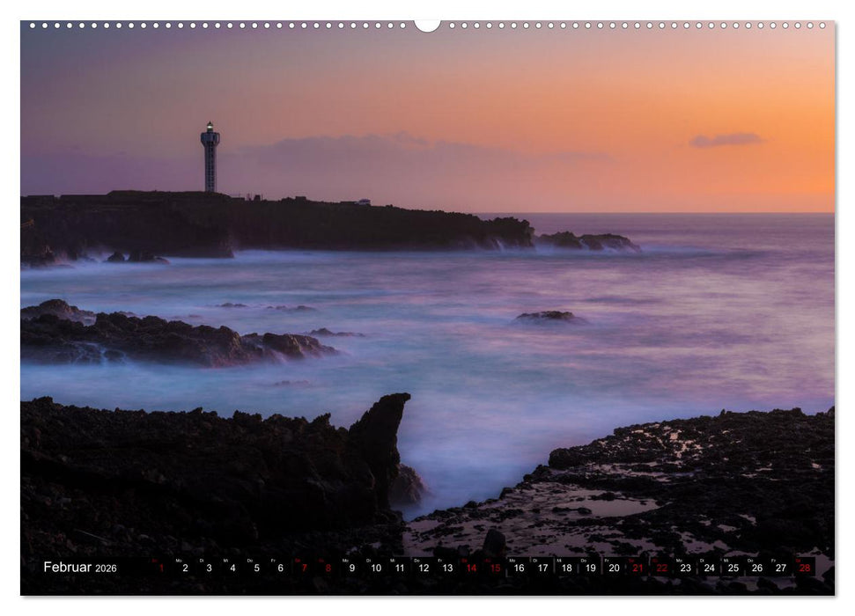Click date 7 marked in red
This screenshot has width=855, height=616.
coord(303,567)
